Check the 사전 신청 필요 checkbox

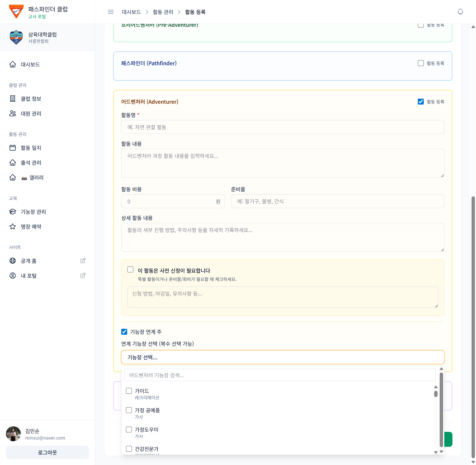click(x=130, y=269)
